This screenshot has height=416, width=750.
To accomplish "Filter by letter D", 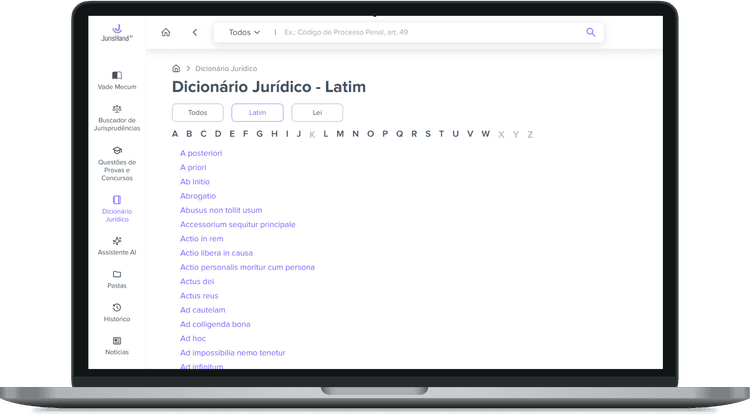I will click(218, 134).
